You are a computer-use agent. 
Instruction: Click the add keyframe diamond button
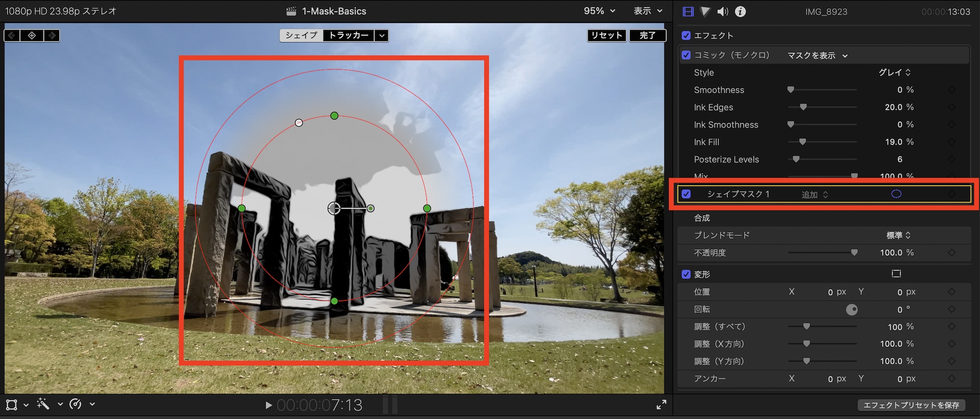click(32, 35)
